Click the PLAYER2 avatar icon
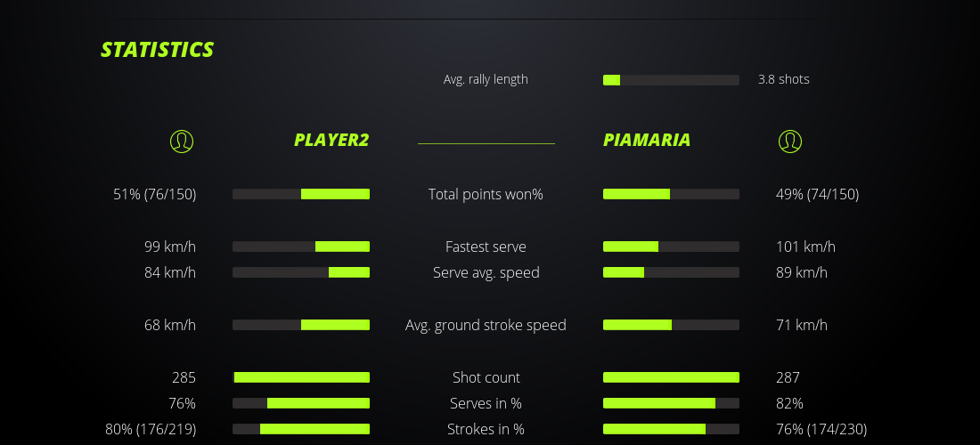980x445 pixels. (182, 141)
